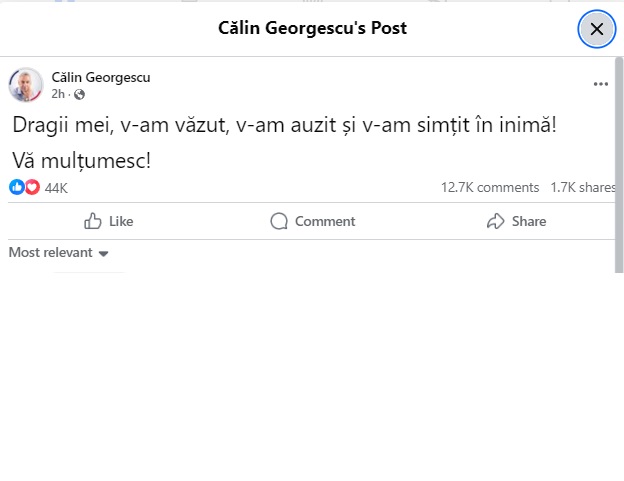This screenshot has width=624, height=481.
Task: Click the dialog title 'Călin Georgescu's Post'
Action: (312, 28)
